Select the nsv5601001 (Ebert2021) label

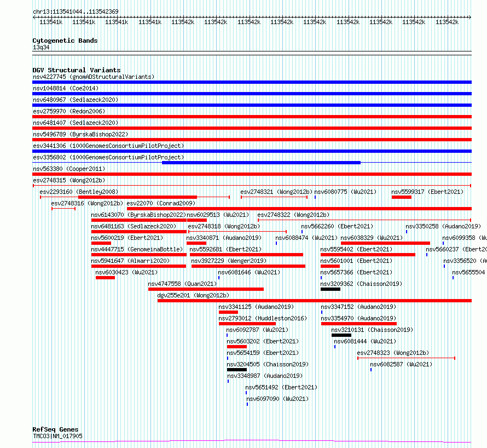[356, 261]
